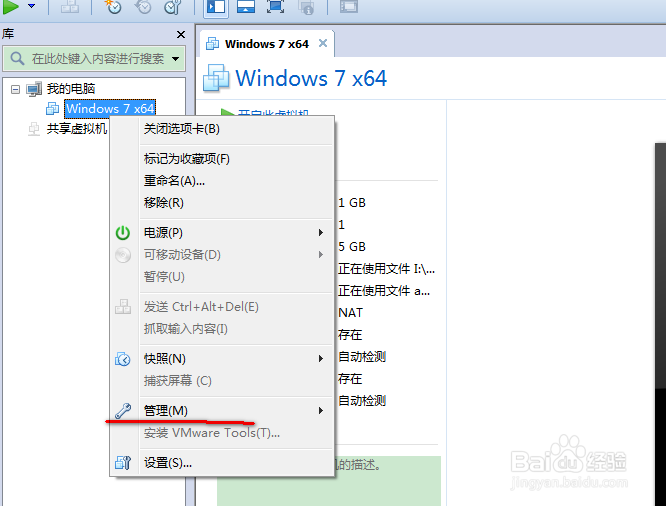This screenshot has width=666, height=506.
Task: Expand the 可移动设备(D) submenu arrow
Action: tap(321, 254)
